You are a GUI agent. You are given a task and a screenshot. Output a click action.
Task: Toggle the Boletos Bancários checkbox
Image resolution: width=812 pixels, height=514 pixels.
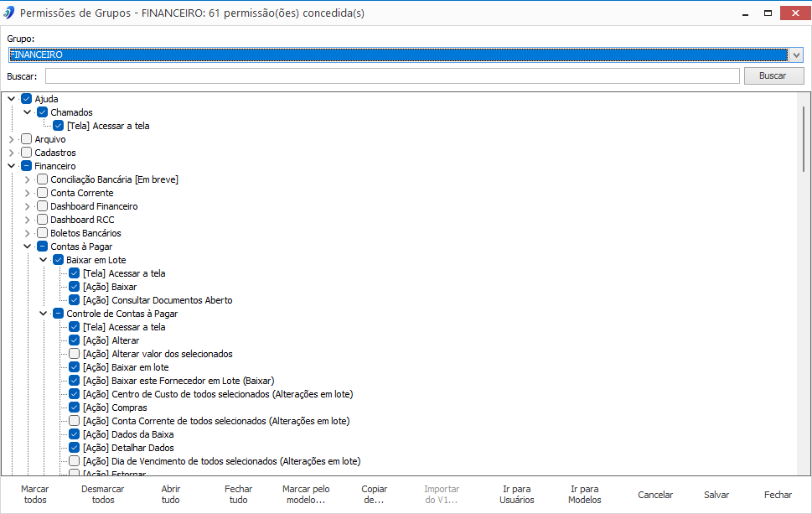[x=43, y=233]
